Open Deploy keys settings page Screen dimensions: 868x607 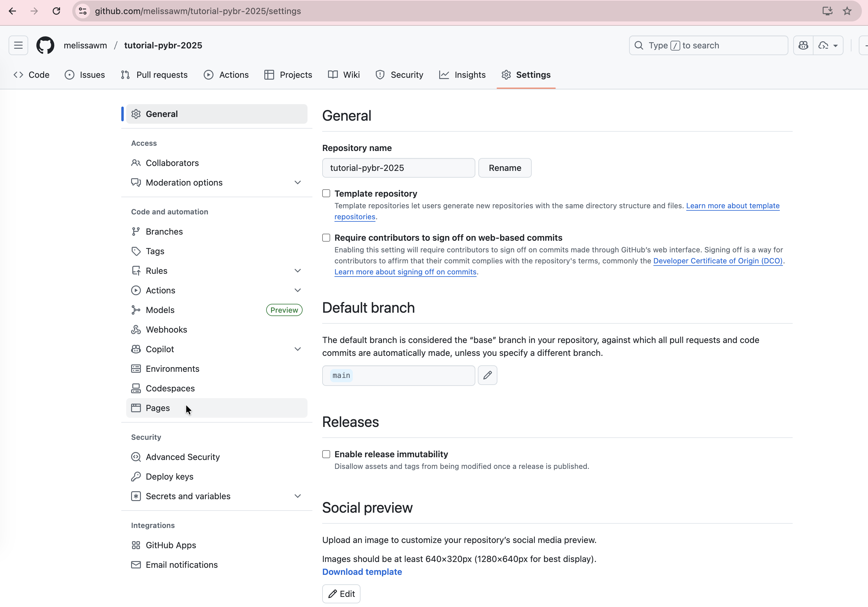pyautogui.click(x=169, y=477)
